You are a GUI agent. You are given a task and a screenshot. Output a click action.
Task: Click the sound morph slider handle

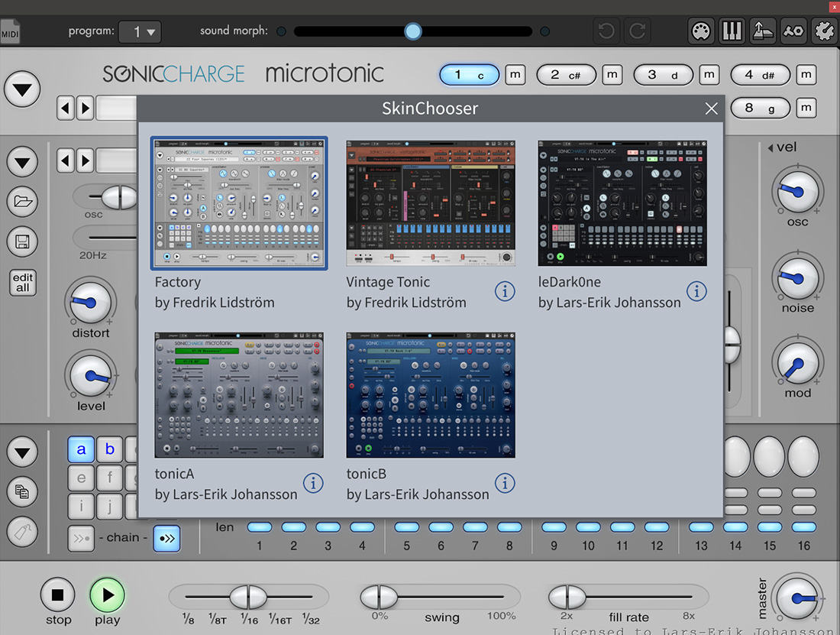[413, 31]
